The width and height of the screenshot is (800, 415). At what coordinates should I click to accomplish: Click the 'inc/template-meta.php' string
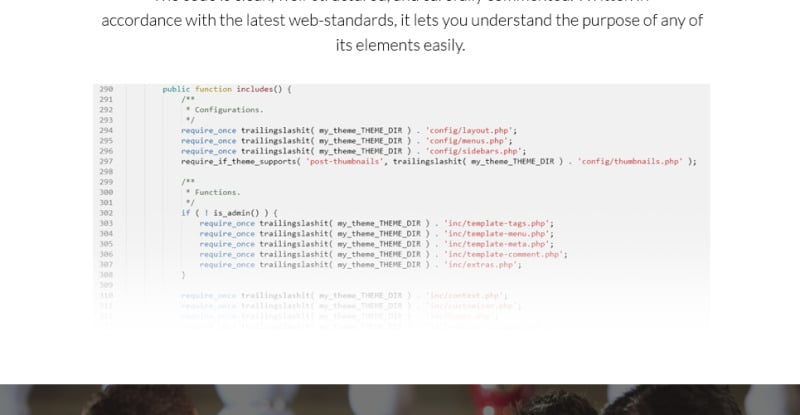pyautogui.click(x=496, y=244)
